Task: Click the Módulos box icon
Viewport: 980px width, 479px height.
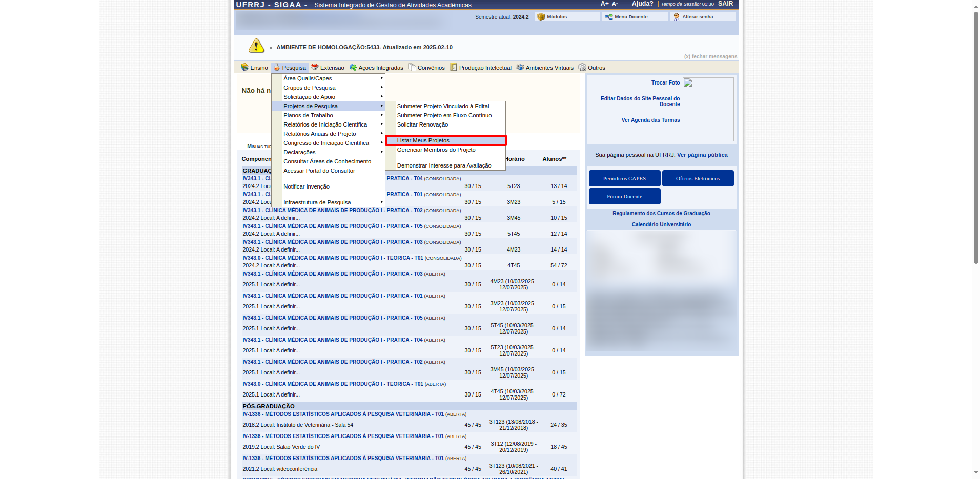Action: pos(541,17)
